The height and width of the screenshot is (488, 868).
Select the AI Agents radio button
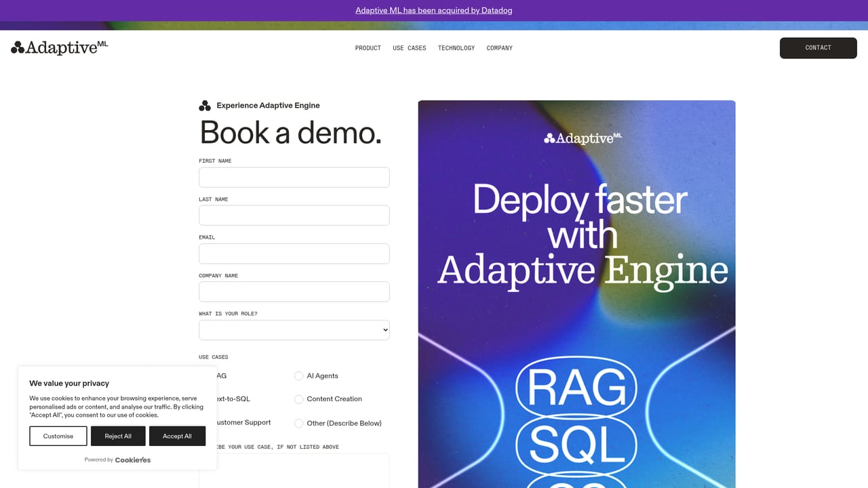click(298, 376)
